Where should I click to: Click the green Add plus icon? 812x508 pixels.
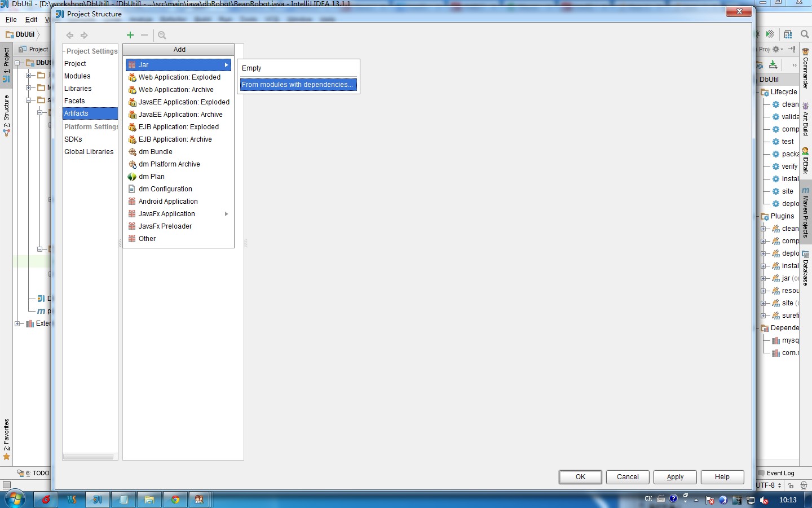[130, 35]
